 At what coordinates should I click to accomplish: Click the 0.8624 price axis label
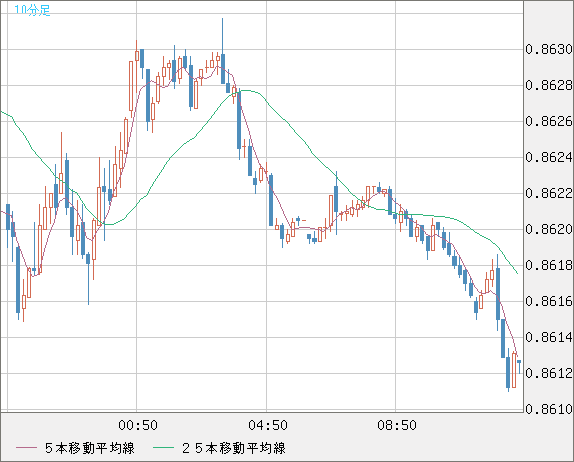(549, 157)
